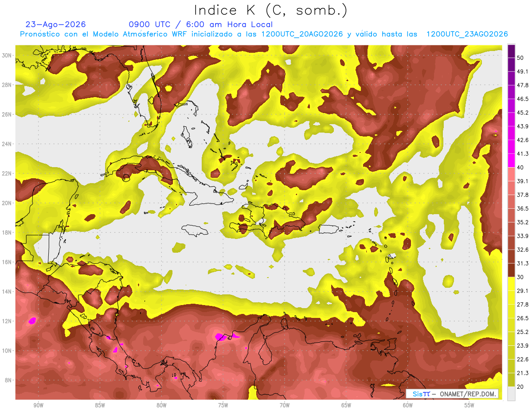Click colorbar value "25.2"

pyautogui.click(x=523, y=332)
